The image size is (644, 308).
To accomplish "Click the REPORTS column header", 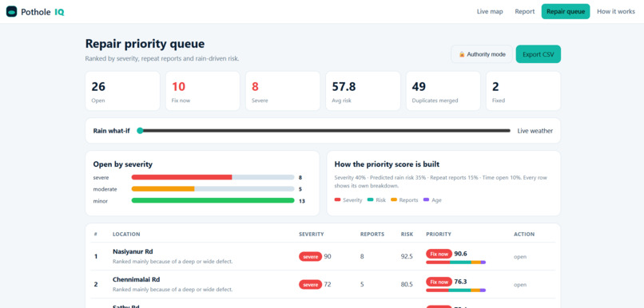I will pos(372,234).
